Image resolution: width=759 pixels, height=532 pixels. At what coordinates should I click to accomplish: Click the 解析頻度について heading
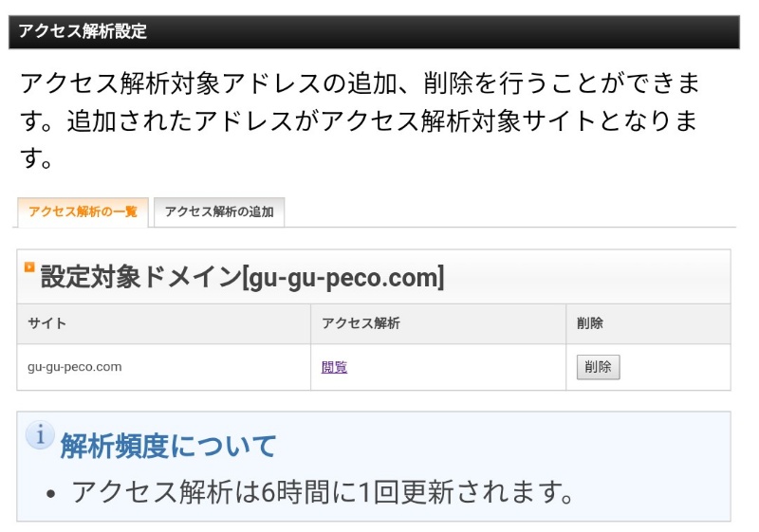(168, 445)
